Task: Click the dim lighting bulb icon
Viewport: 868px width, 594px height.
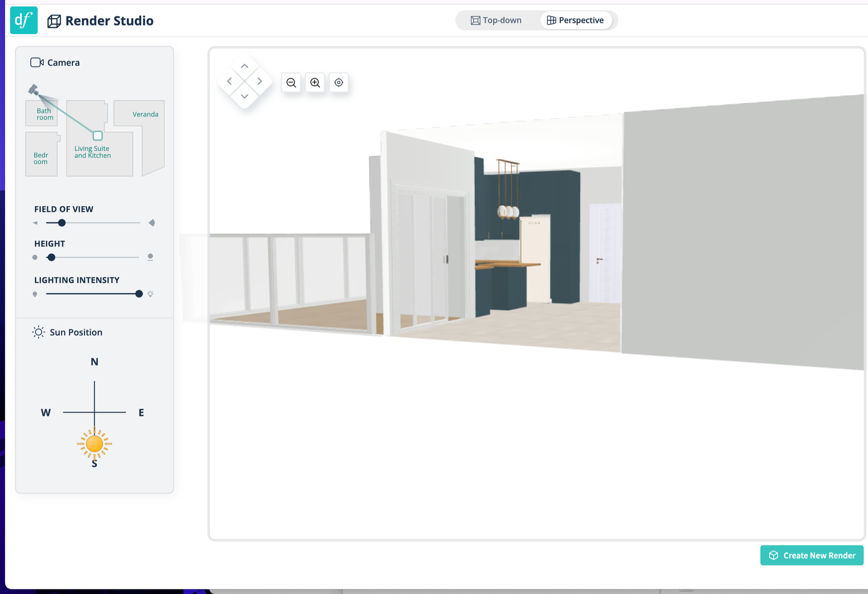Action: pos(35,294)
